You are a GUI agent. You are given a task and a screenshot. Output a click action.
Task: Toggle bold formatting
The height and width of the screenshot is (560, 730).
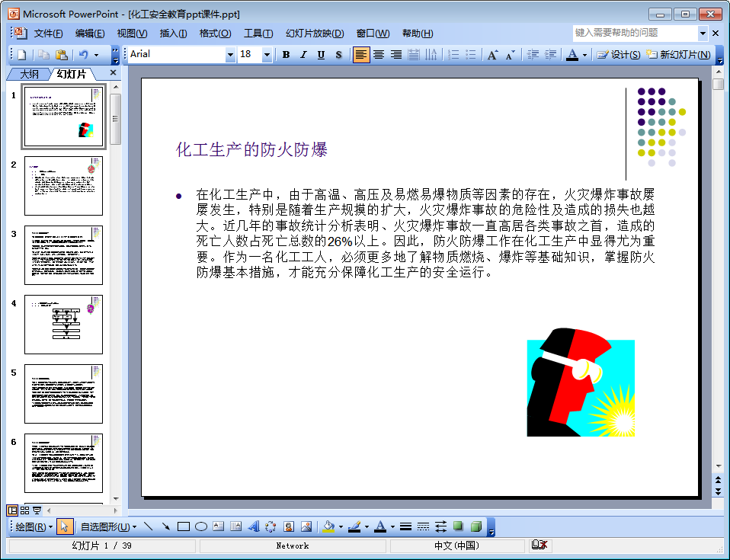click(x=286, y=55)
